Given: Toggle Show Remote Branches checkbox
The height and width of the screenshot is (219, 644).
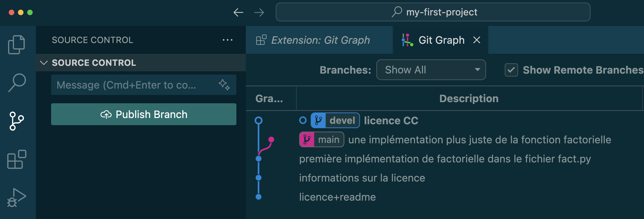Looking at the screenshot, I should tap(511, 70).
